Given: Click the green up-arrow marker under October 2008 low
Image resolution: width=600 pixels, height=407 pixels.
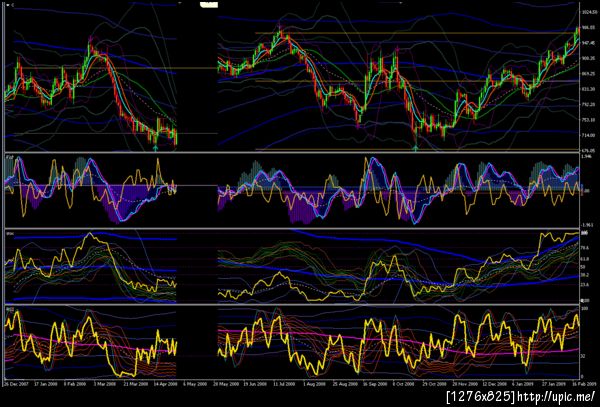Looking at the screenshot, I should pyautogui.click(x=416, y=147).
